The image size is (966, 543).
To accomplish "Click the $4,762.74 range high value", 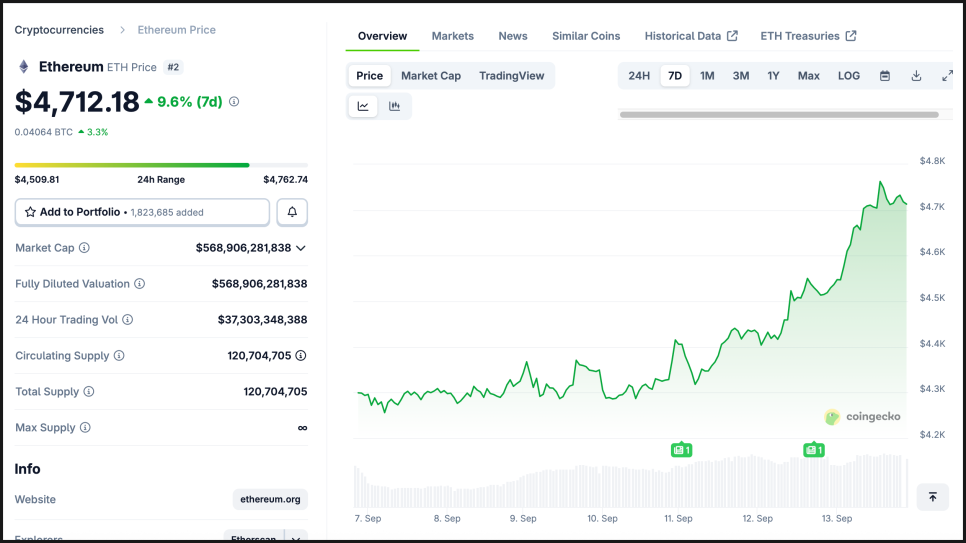I will click(x=285, y=179).
